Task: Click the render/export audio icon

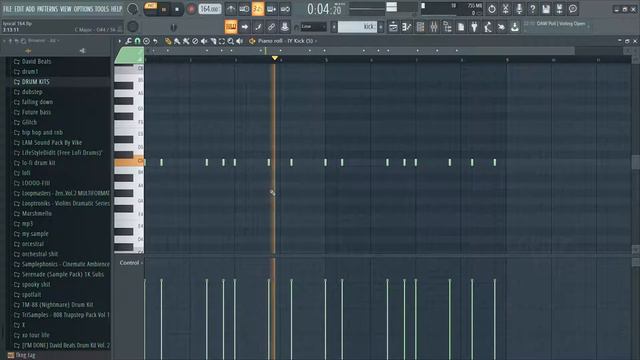Action: click(x=559, y=9)
